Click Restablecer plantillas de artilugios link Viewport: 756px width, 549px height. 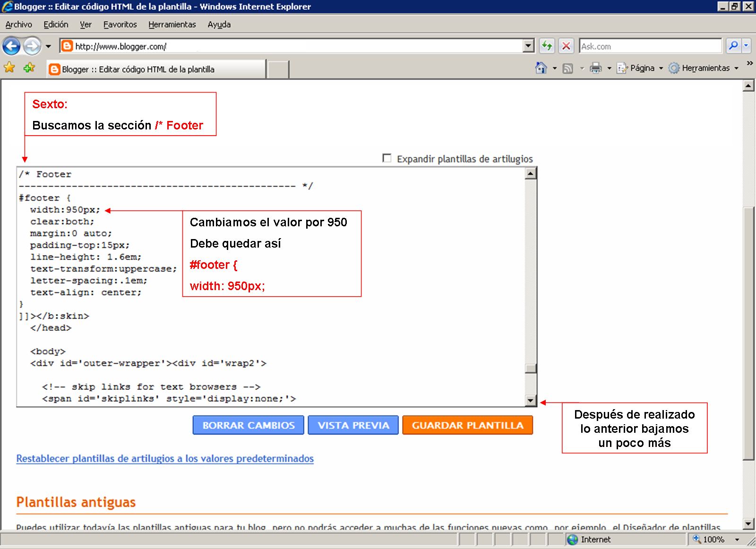165,458
